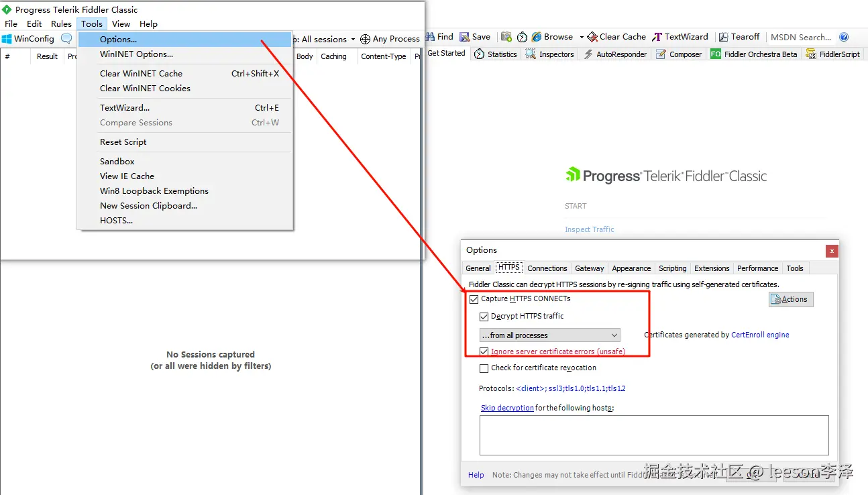868x495 pixels.
Task: Open the FiddlerScript tab
Action: coord(832,54)
